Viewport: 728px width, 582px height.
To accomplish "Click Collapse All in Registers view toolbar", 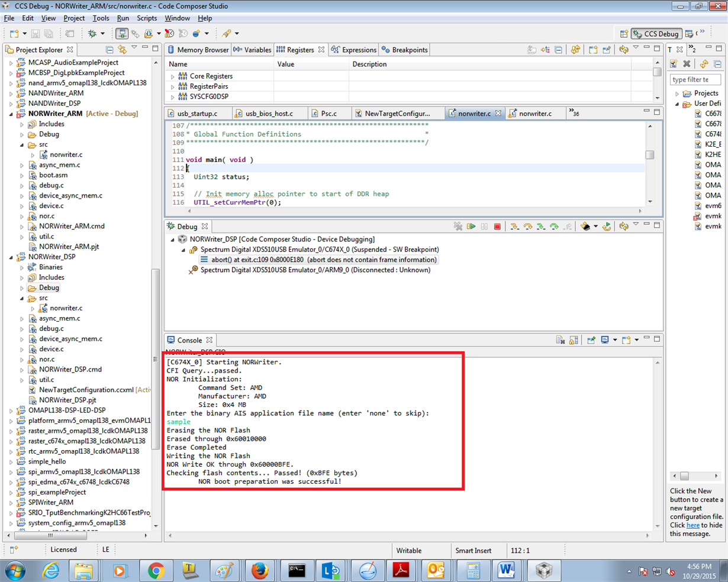I will 558,50.
